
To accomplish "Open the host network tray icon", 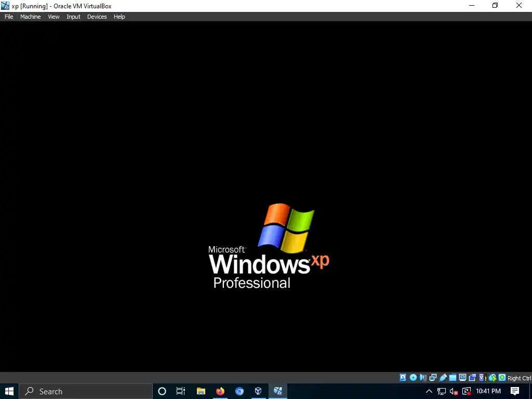I will coord(442,391).
